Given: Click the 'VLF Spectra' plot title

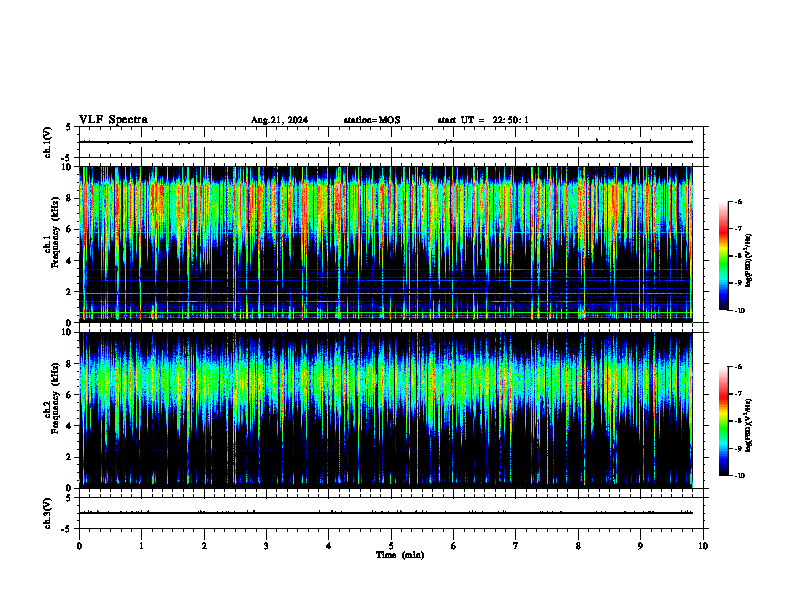Looking at the screenshot, I should pyautogui.click(x=113, y=120).
